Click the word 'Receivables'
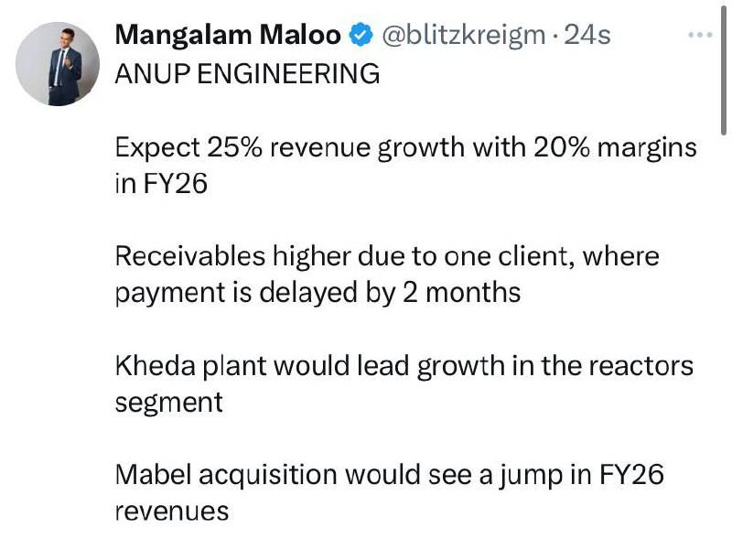The height and width of the screenshot is (560, 732). (x=190, y=256)
